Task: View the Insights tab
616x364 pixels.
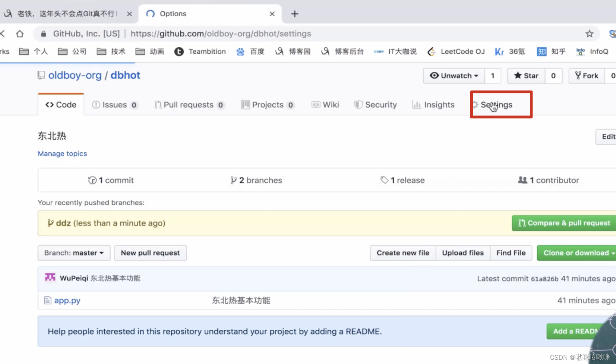Action: coord(433,105)
